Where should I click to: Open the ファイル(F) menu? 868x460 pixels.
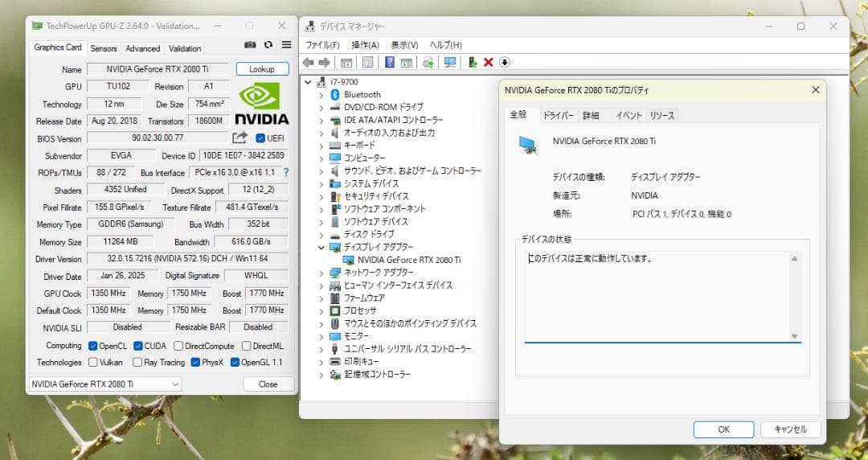[x=323, y=45]
